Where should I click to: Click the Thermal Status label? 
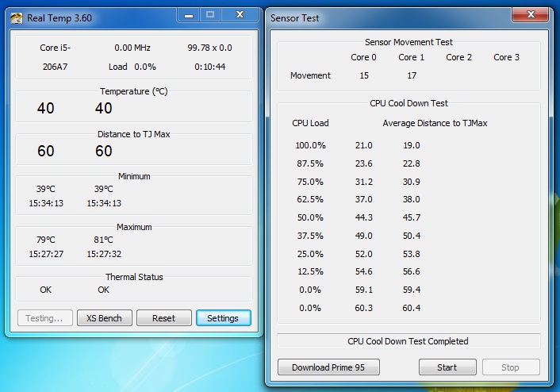134,277
